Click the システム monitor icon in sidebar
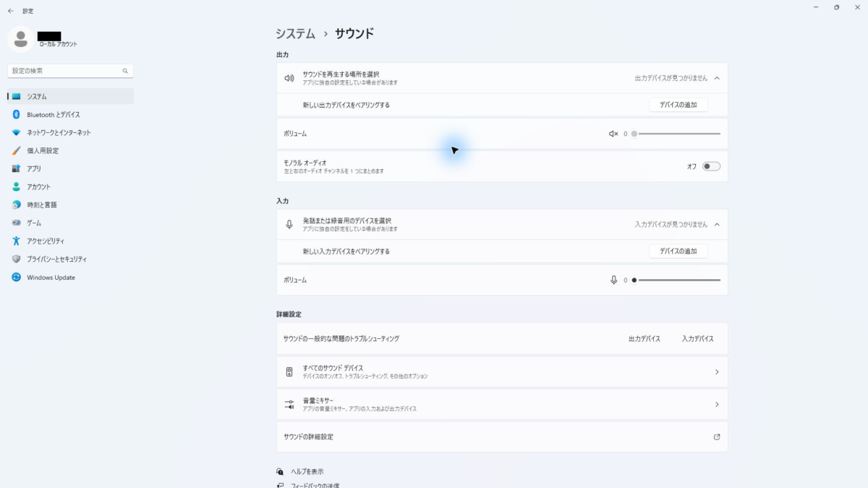The width and height of the screenshot is (868, 488). (x=17, y=96)
